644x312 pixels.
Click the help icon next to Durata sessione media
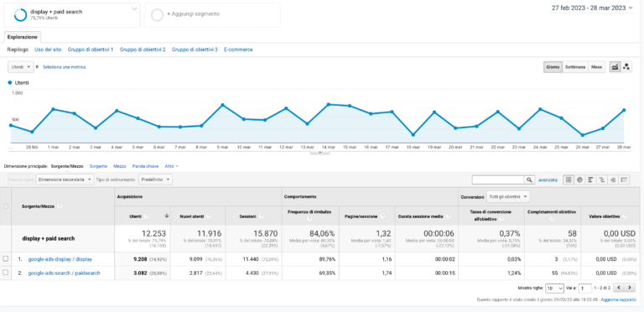[x=448, y=216]
